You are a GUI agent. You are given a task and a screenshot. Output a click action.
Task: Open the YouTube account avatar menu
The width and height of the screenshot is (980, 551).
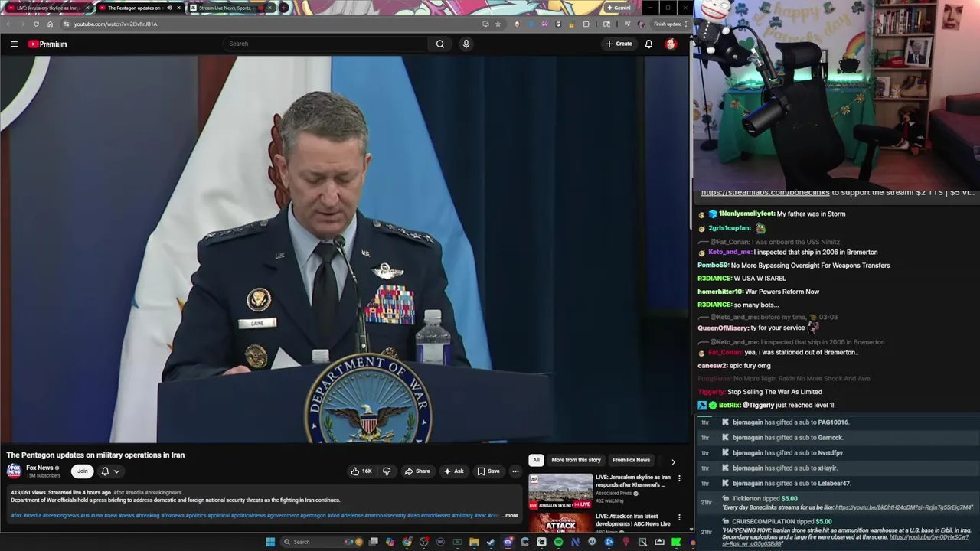tap(671, 44)
